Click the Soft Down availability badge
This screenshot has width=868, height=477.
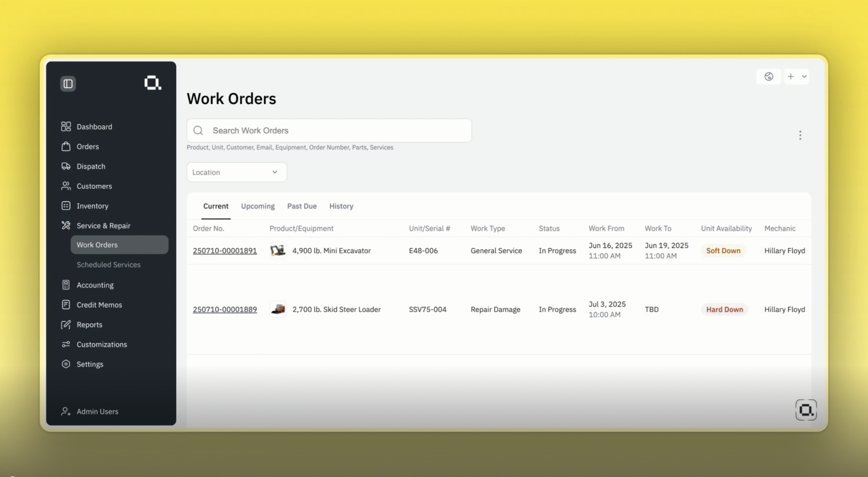tap(723, 251)
